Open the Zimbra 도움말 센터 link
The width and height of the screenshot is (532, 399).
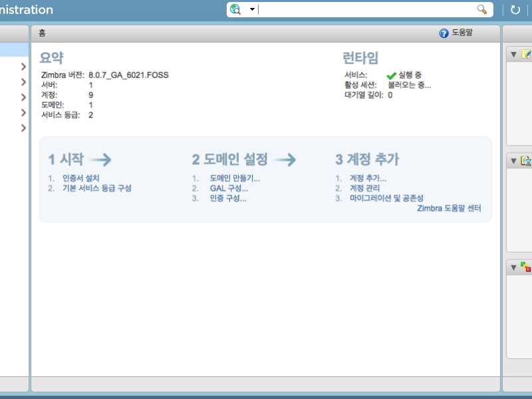click(449, 208)
